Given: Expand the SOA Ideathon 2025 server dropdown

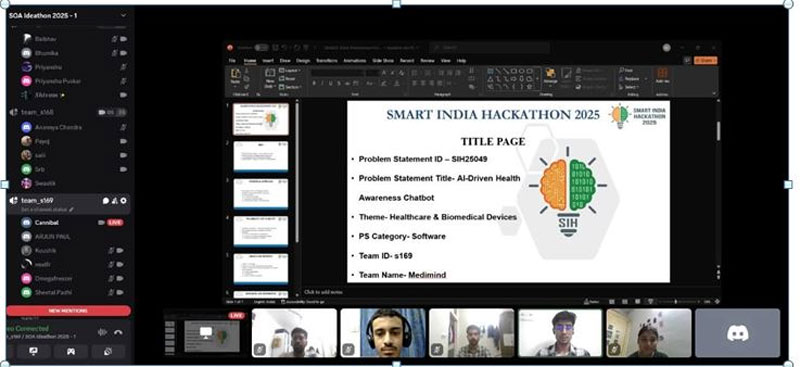Looking at the screenshot, I should pos(123,15).
